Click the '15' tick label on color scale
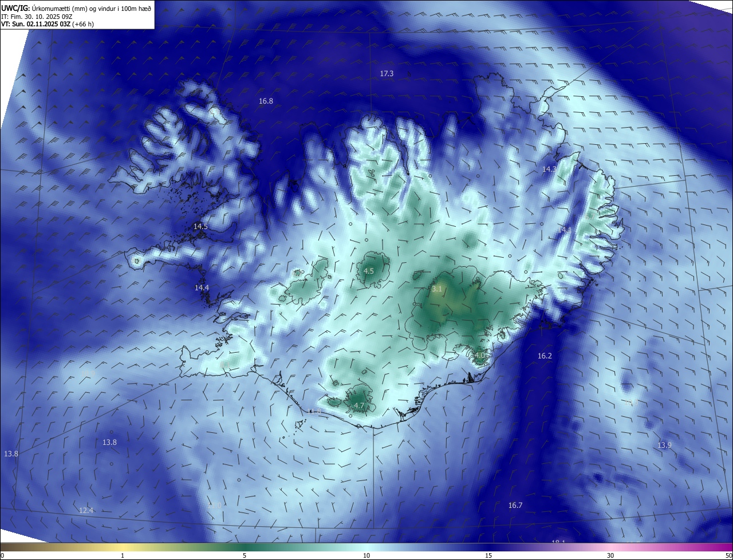The height and width of the screenshot is (560, 733). [x=488, y=555]
